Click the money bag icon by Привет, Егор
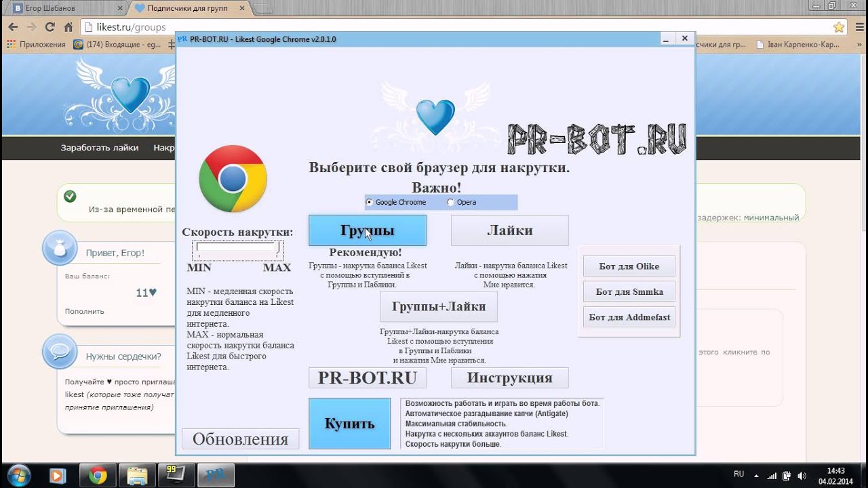 [60, 248]
